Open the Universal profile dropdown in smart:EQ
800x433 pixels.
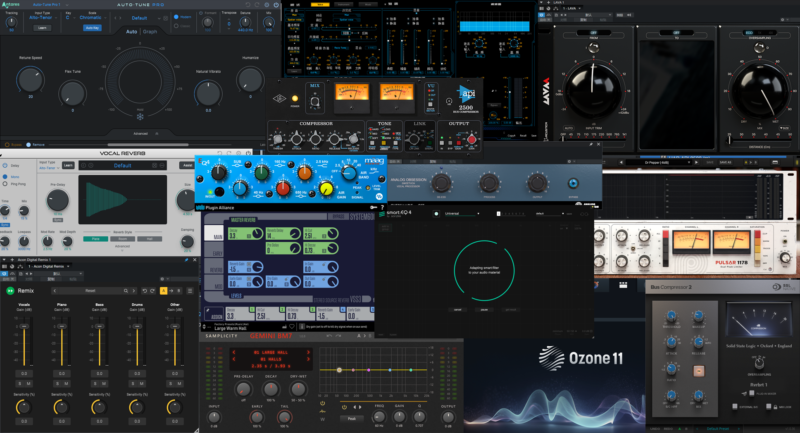point(461,213)
